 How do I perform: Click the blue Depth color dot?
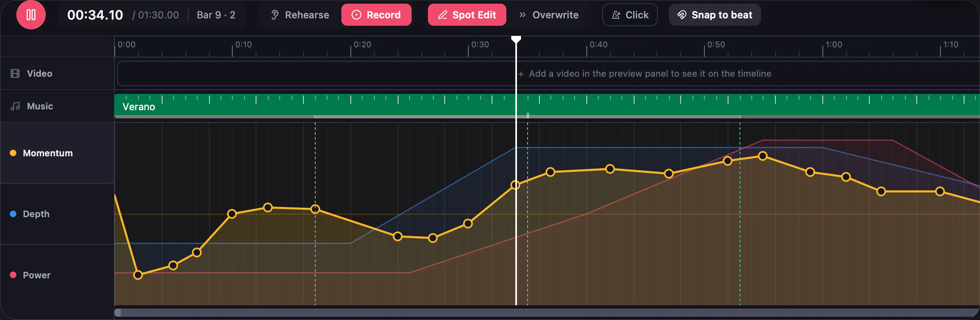pyautogui.click(x=13, y=214)
